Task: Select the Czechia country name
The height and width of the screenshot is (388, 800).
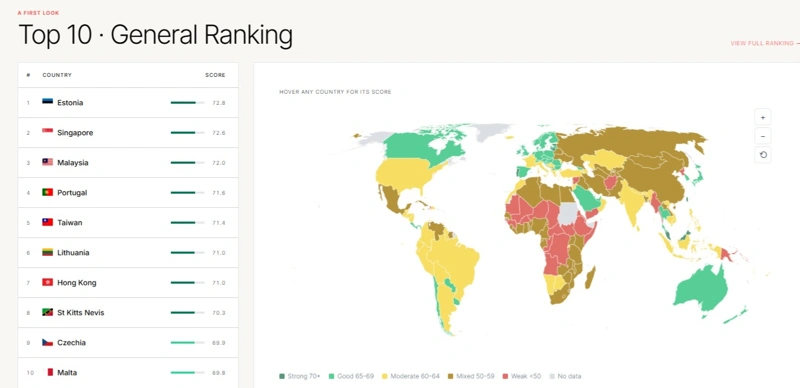Action: 71,343
